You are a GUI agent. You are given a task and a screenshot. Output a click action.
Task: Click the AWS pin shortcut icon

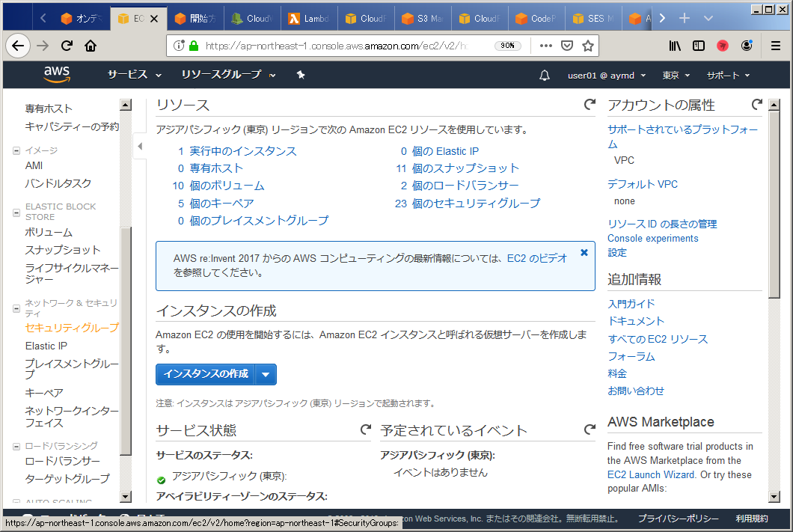pos(301,75)
